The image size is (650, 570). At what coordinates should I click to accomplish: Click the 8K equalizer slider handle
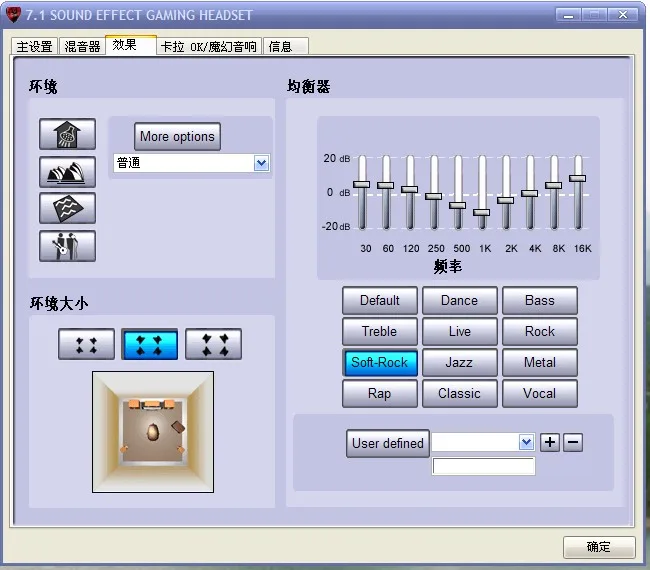pyautogui.click(x=554, y=185)
